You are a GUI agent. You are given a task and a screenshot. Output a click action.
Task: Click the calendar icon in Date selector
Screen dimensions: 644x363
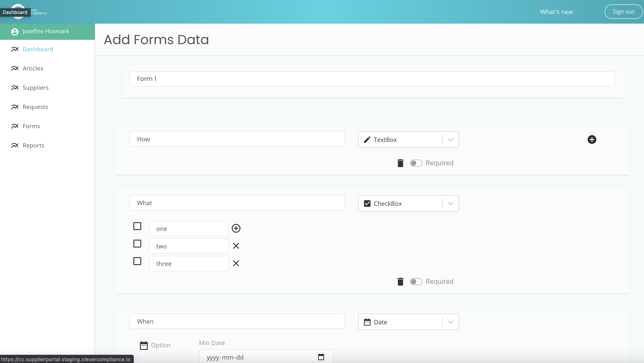(367, 322)
